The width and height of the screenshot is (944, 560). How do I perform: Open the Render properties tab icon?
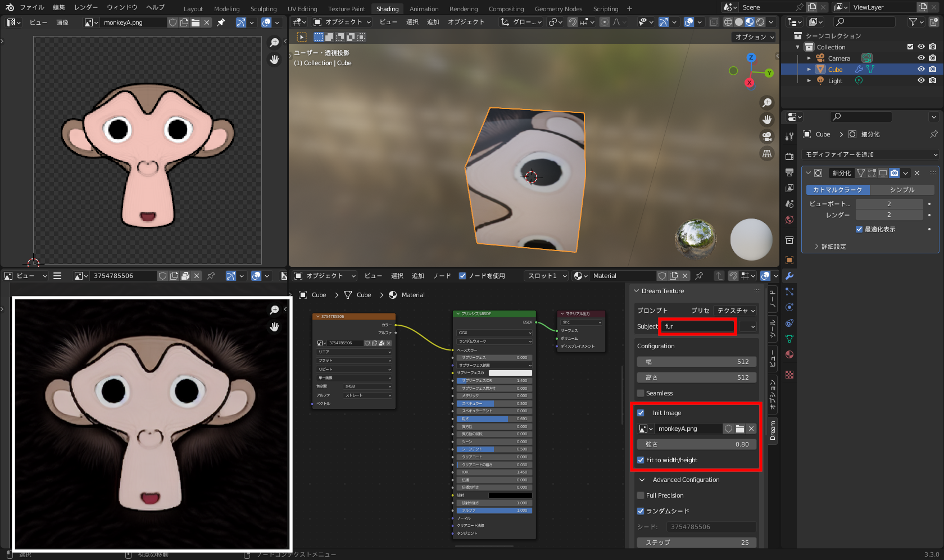pos(789,156)
